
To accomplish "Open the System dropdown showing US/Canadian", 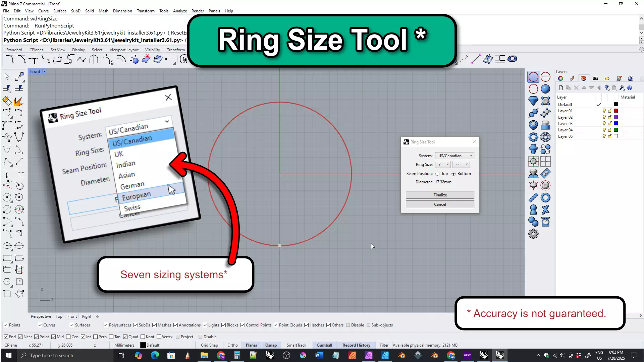I will click(454, 156).
